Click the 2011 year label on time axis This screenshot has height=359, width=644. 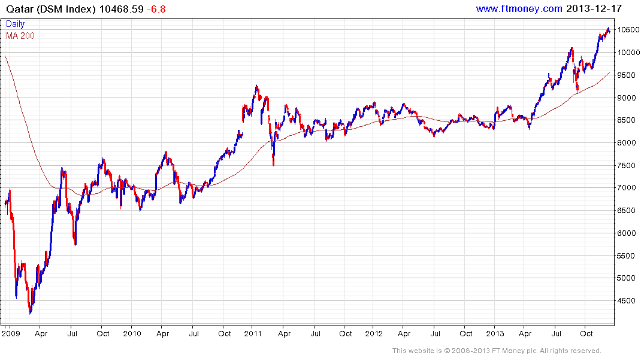coord(253,333)
